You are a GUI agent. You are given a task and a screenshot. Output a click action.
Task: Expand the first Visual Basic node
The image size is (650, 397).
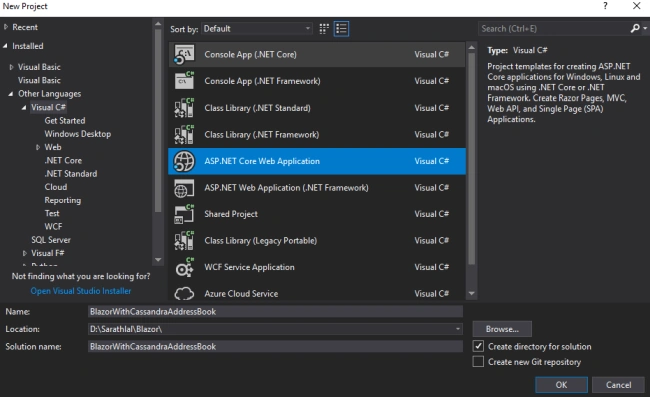12,67
